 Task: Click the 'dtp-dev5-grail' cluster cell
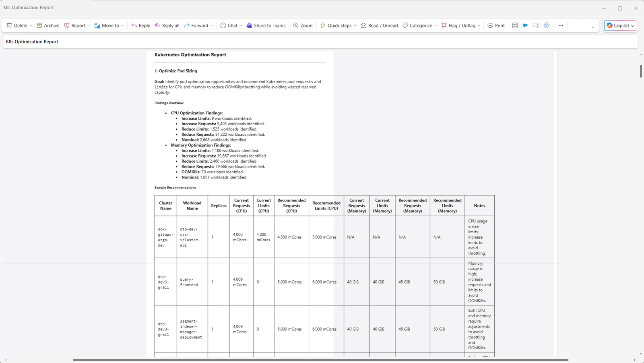pos(165,282)
